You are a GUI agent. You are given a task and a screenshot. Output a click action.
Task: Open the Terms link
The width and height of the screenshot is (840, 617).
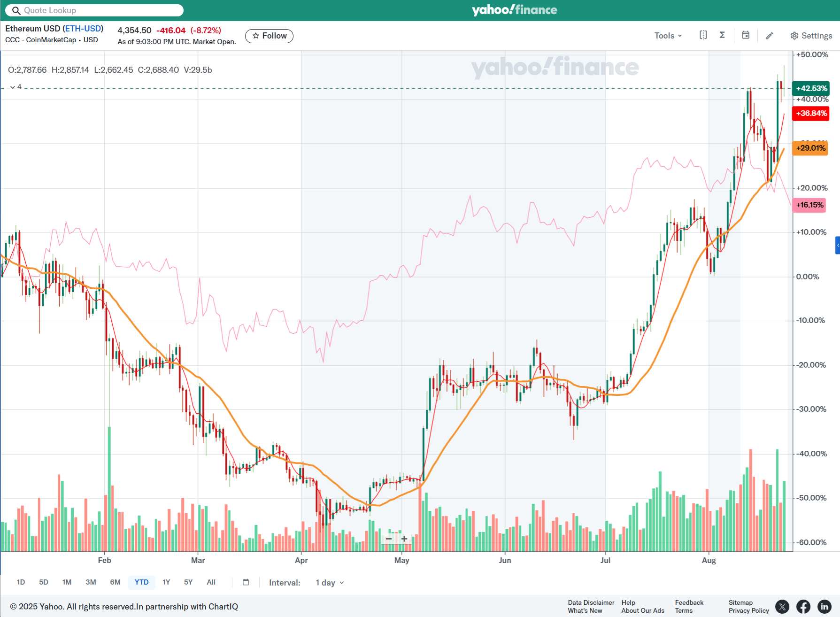coord(684,610)
